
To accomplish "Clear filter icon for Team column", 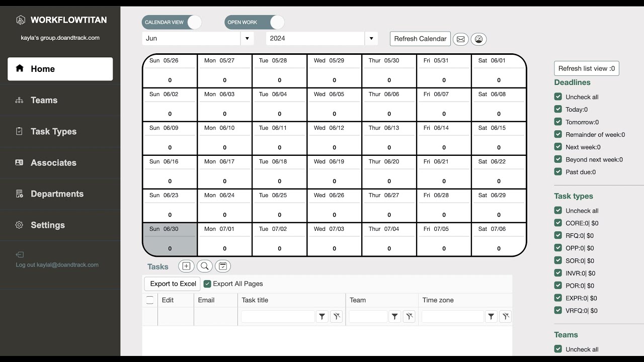I will (410, 316).
